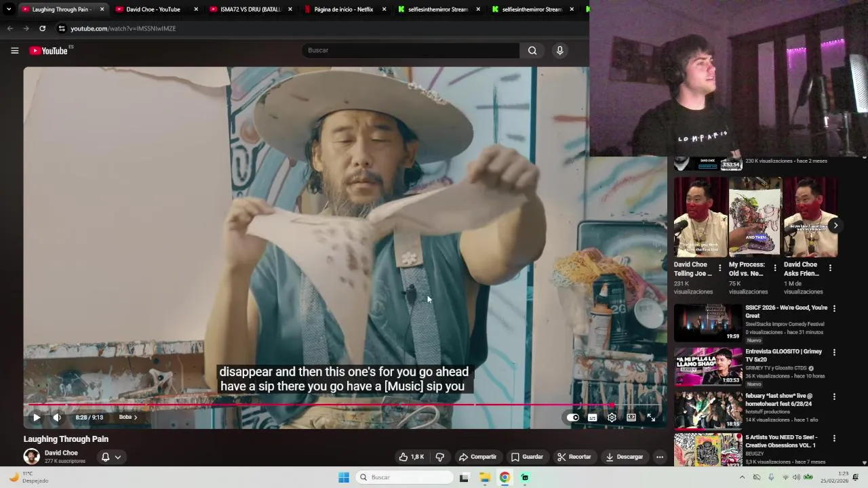Open more actions ellipsis under video
The width and height of the screenshot is (868, 488).
click(659, 457)
